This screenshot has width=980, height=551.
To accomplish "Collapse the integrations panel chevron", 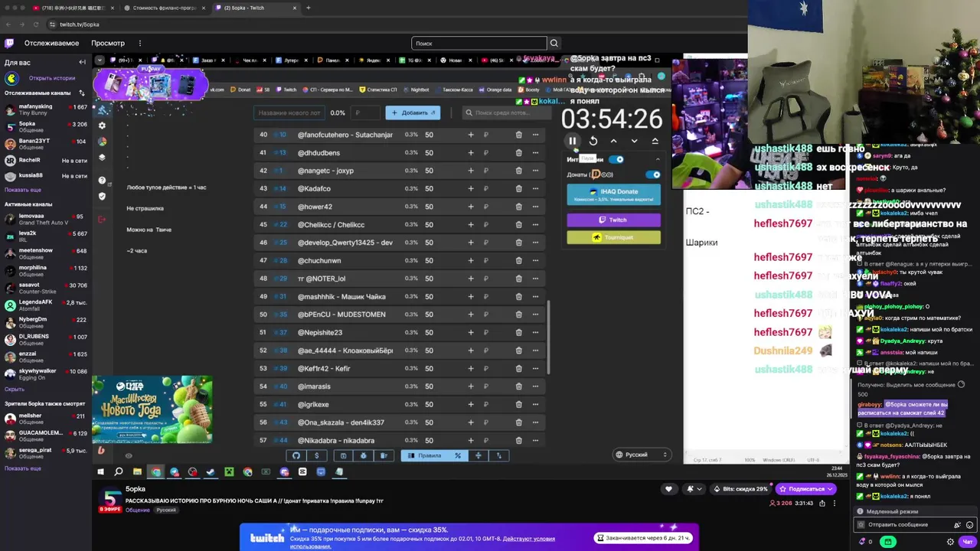I will point(657,160).
